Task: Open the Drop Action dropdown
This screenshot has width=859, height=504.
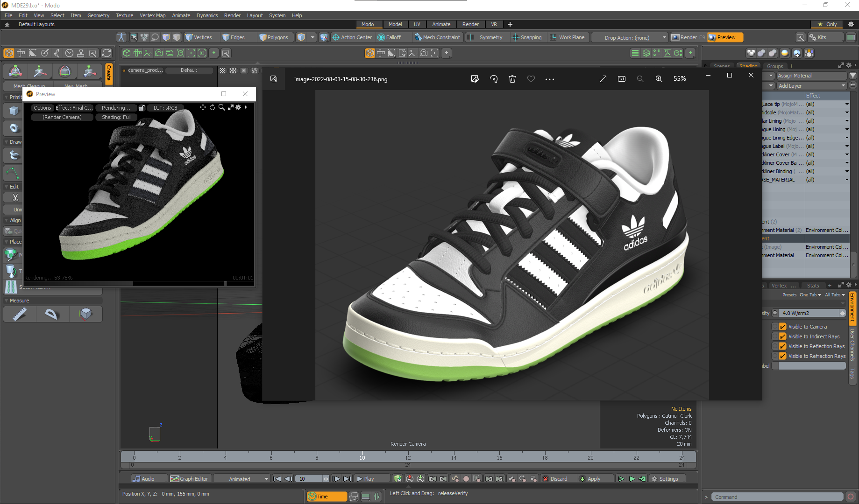Action: coord(630,37)
